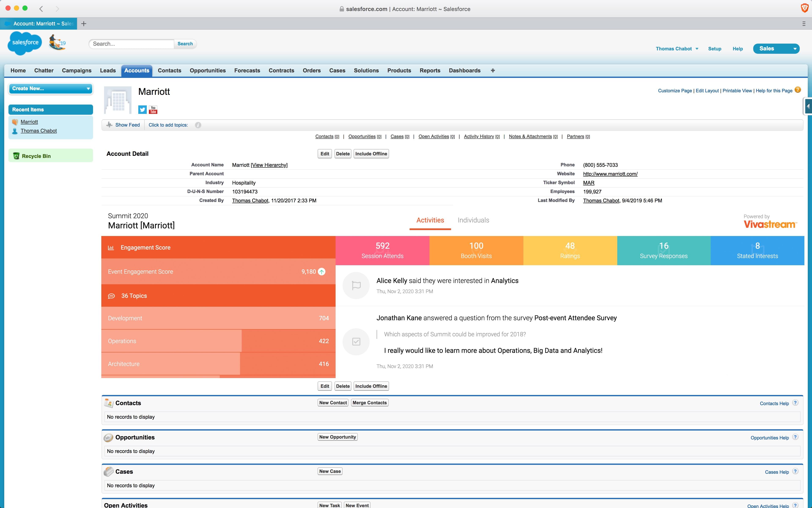The width and height of the screenshot is (812, 508).
Task: Click the checkbox icon beside Jonathan Kane activity
Action: pos(356,342)
